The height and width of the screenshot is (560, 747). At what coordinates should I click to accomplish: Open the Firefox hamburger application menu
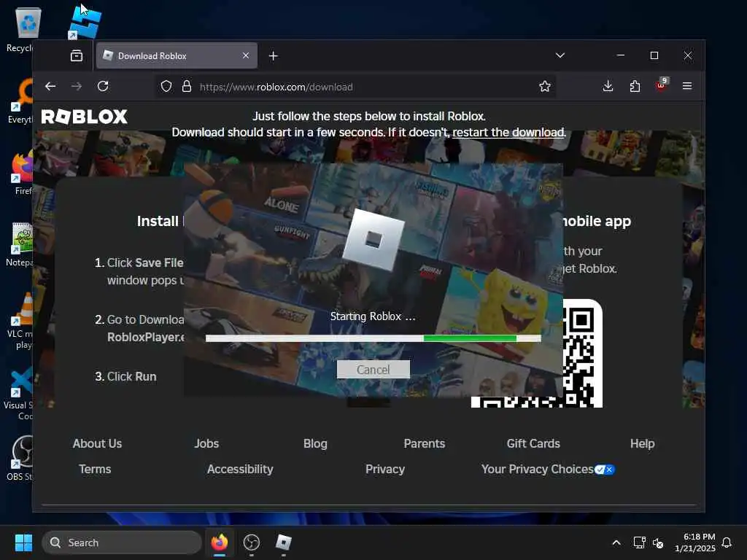[x=687, y=86]
